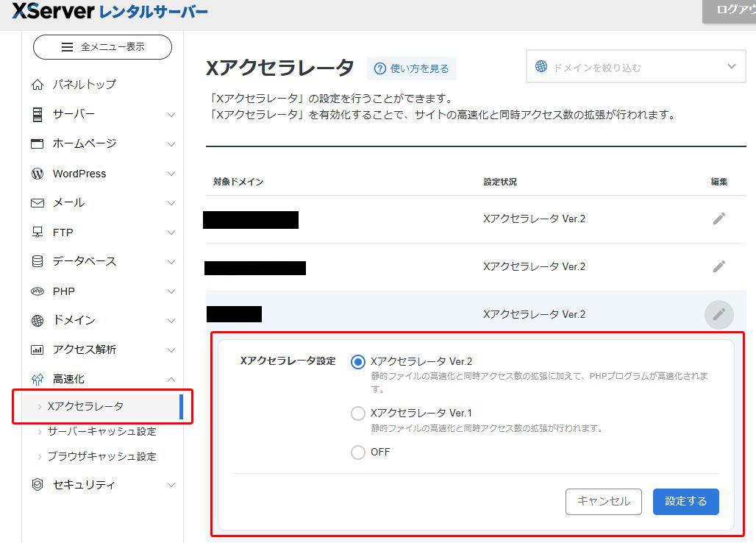Click the キャンセル button
Viewport: 756px width, 543px height.
(604, 502)
